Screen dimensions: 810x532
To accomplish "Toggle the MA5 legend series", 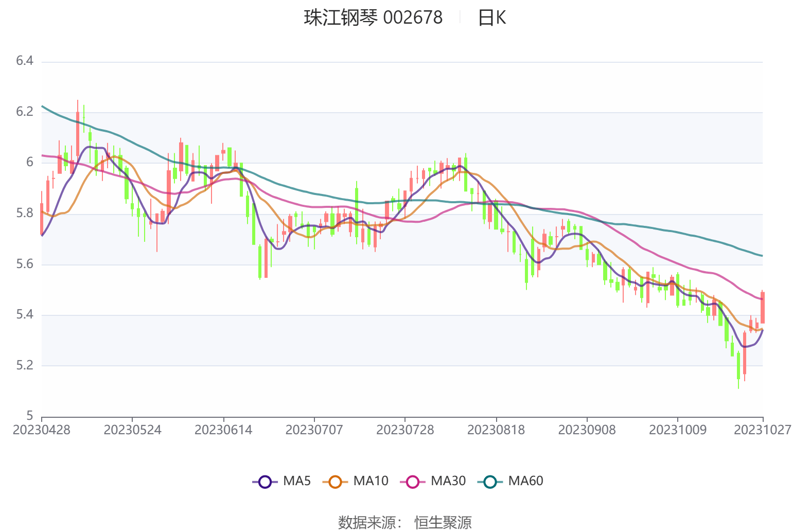I will click(281, 482).
